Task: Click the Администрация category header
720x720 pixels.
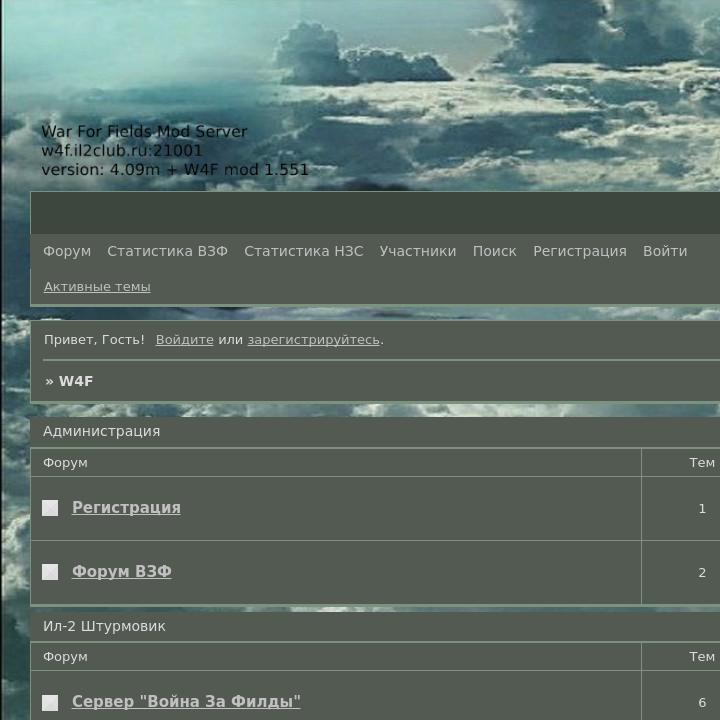Action: (101, 431)
